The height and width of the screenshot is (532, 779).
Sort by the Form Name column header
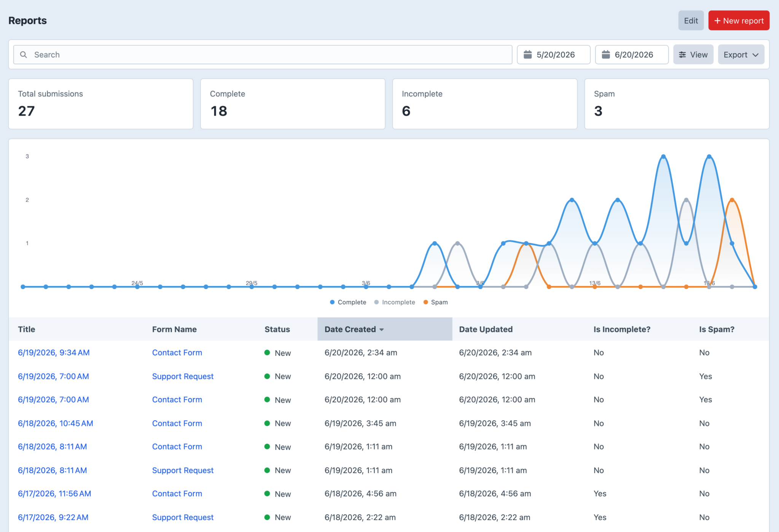(174, 329)
